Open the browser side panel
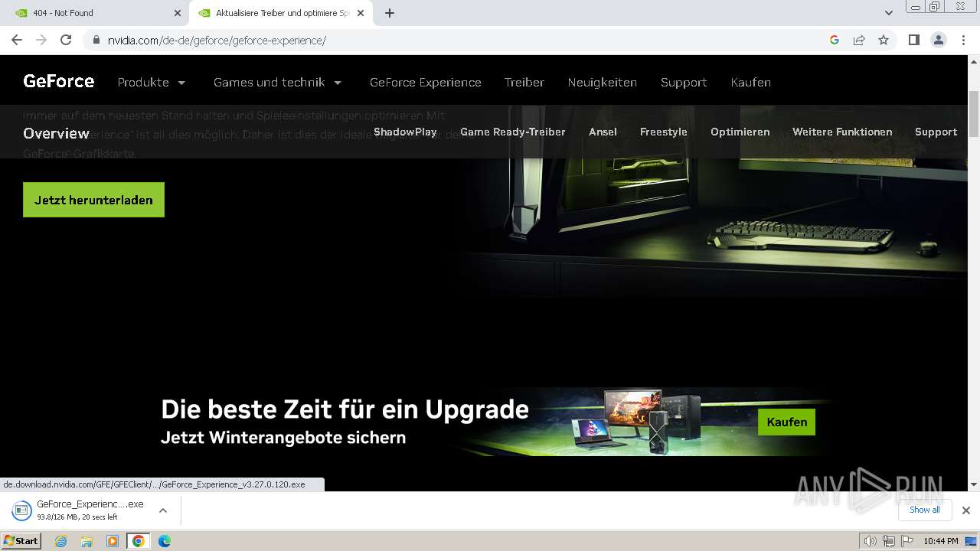This screenshot has height=551, width=980. point(914,40)
